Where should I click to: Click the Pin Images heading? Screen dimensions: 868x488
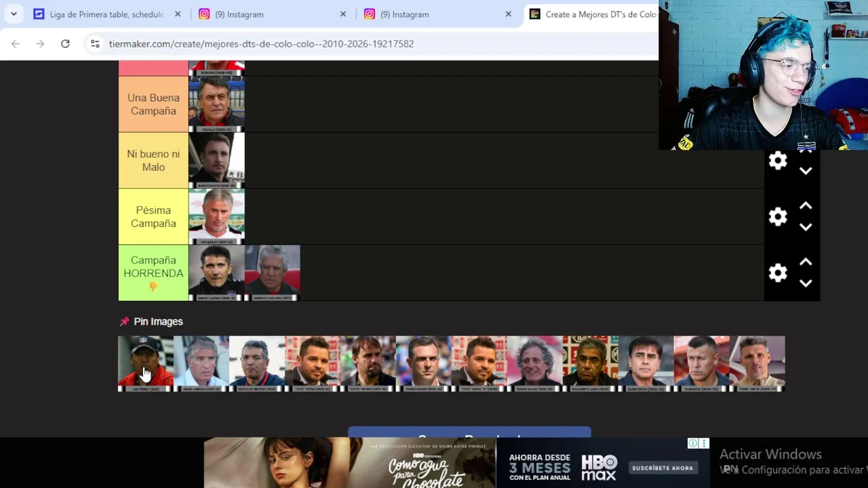(158, 322)
